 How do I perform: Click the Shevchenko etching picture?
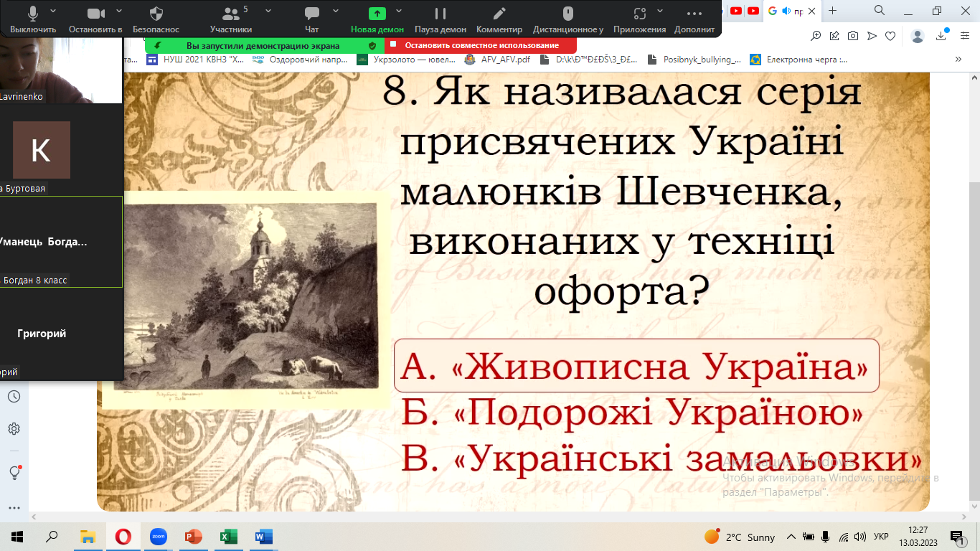click(246, 299)
